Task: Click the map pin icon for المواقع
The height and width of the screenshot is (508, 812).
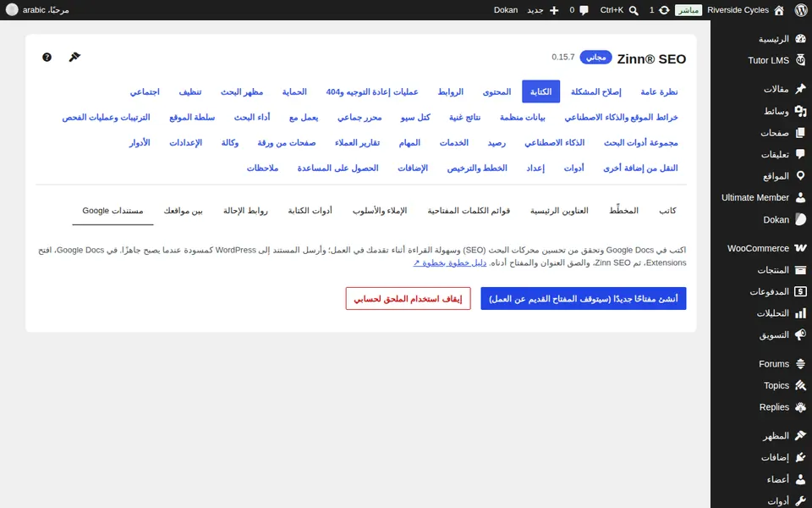Action: [801, 176]
